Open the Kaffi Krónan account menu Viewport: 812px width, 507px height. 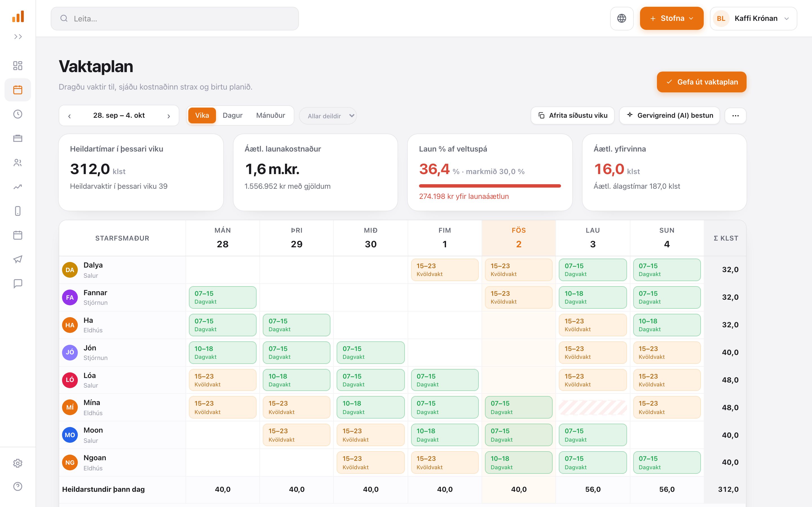point(753,18)
